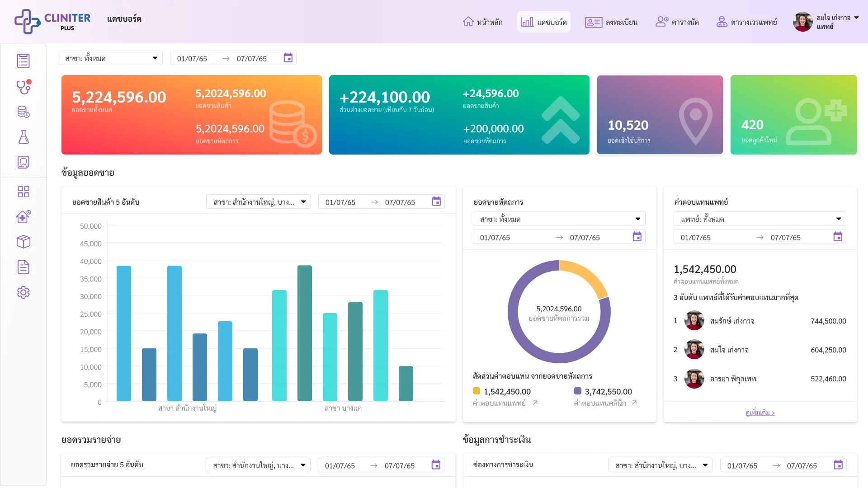Click the yellow ค่าตอบแทนแพทย์ legend swatch
This screenshot has width=868, height=488.
476,391
